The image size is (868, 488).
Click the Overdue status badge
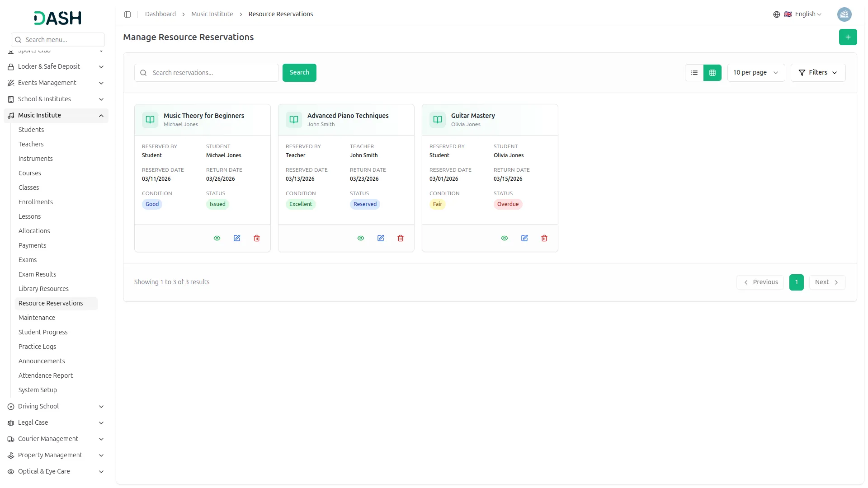[x=507, y=204]
